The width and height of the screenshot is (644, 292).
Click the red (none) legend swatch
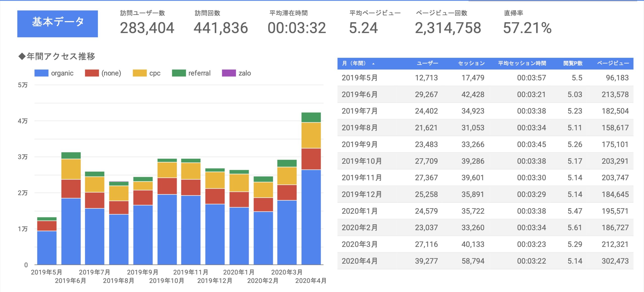pyautogui.click(x=92, y=73)
